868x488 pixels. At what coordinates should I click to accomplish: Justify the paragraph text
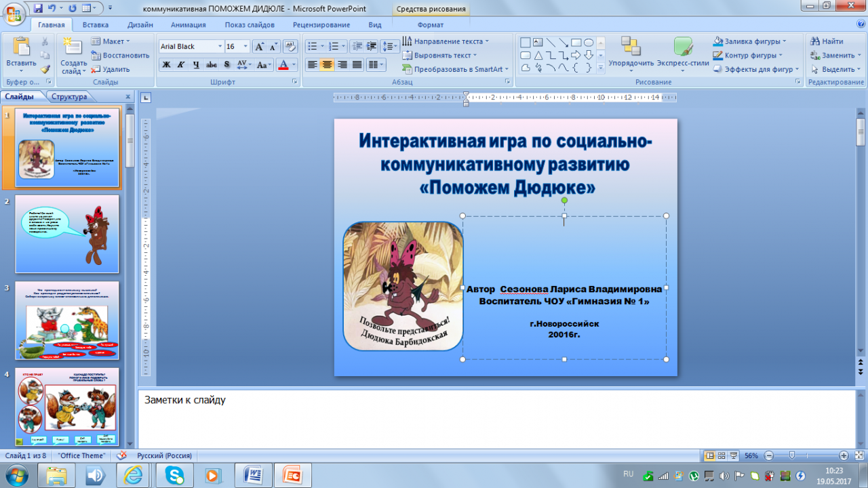(357, 65)
